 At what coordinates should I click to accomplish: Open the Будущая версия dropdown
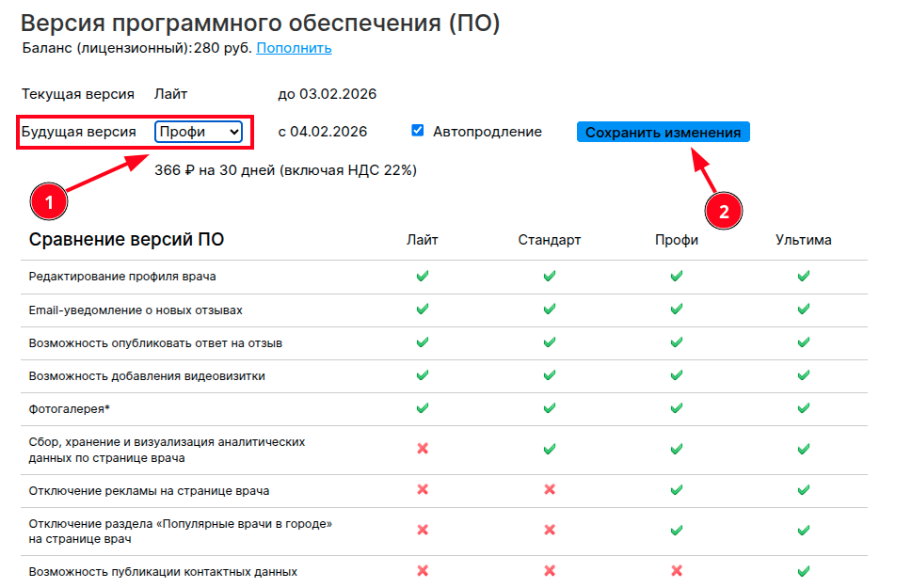(199, 132)
